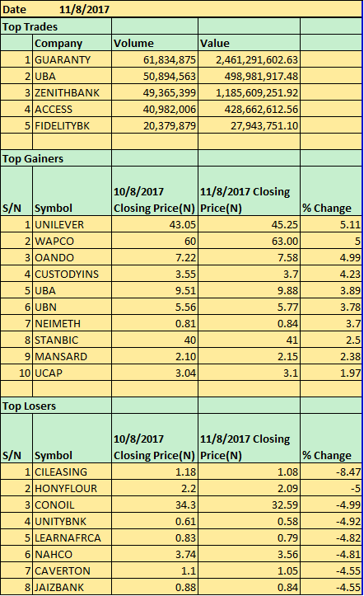Image resolution: width=364 pixels, height=596 pixels.
Task: Select the UNILEVER symbol cell
Action: (x=72, y=224)
